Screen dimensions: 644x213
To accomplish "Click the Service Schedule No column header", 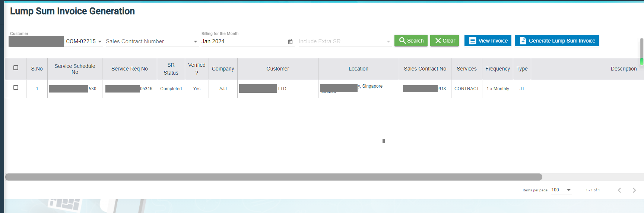I will [75, 69].
